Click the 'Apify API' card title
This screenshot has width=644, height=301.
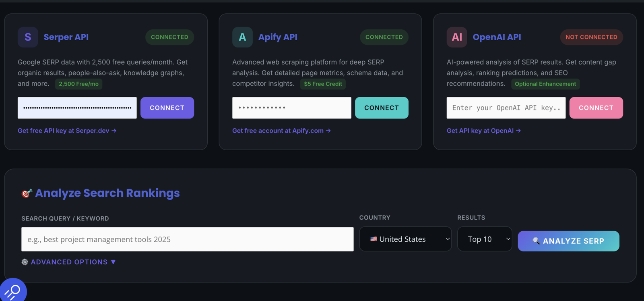click(278, 37)
